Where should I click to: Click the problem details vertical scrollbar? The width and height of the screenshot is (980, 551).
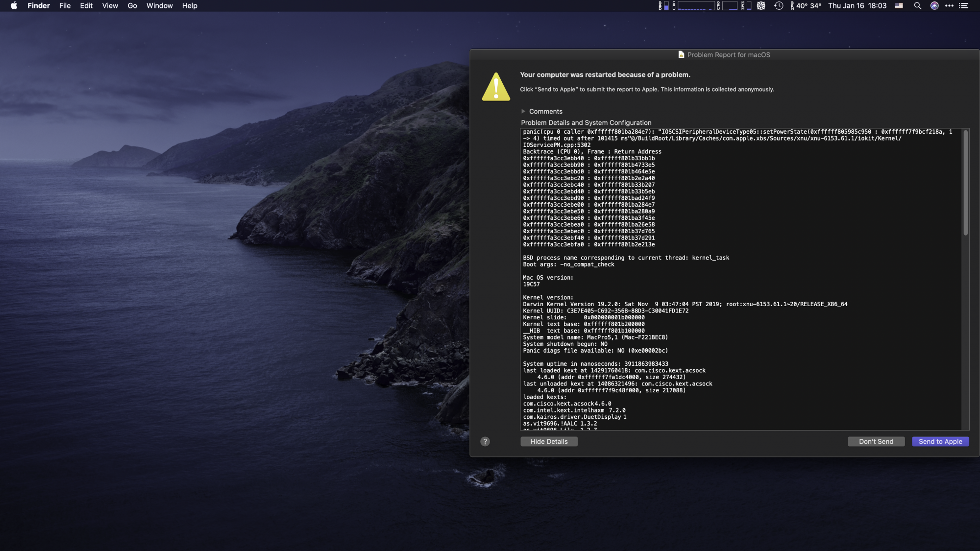click(965, 182)
